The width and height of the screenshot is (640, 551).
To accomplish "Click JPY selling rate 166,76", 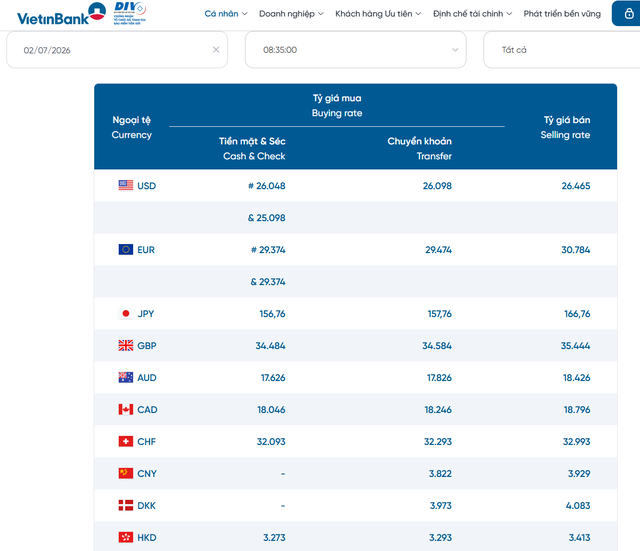I will 577,314.
